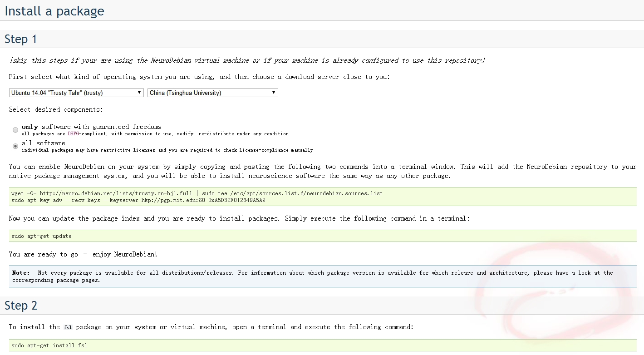Follow the DSFG link

(74, 134)
